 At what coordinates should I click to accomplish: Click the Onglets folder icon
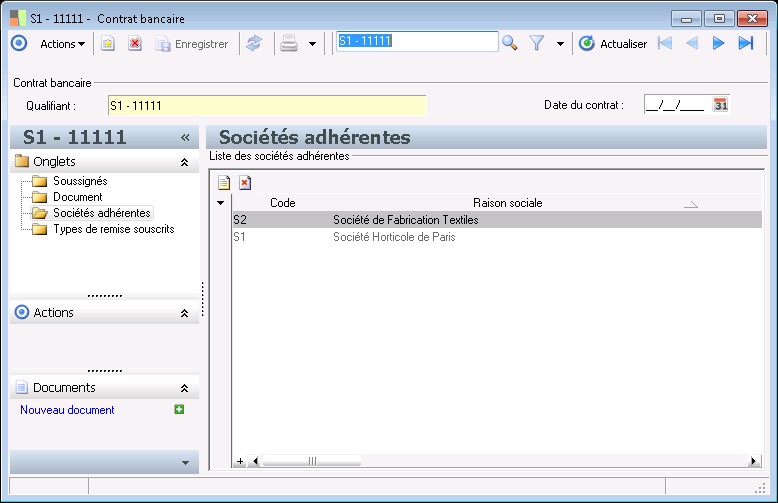coord(22,161)
